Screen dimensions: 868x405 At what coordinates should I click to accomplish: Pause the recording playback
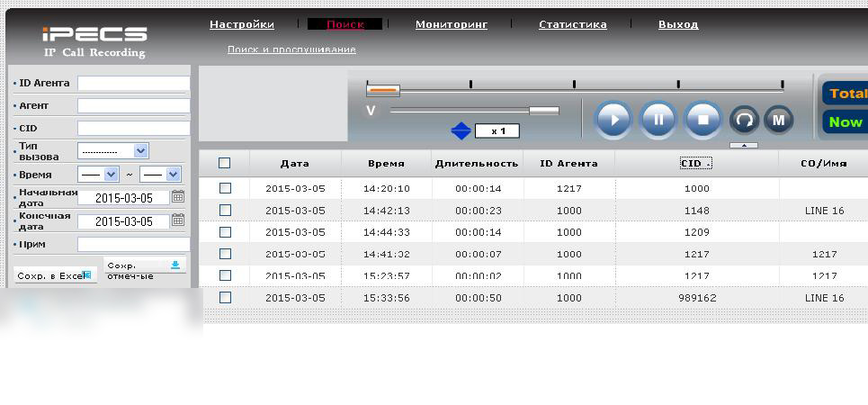pyautogui.click(x=658, y=120)
